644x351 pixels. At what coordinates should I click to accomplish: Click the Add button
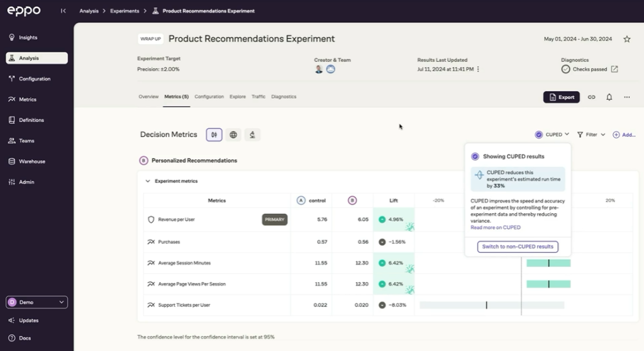[x=624, y=135]
